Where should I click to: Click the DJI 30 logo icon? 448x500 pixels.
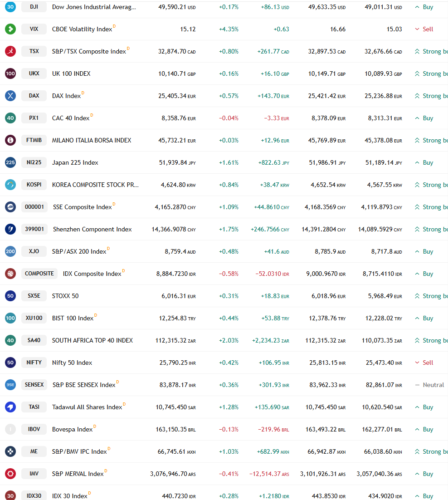tap(10, 7)
